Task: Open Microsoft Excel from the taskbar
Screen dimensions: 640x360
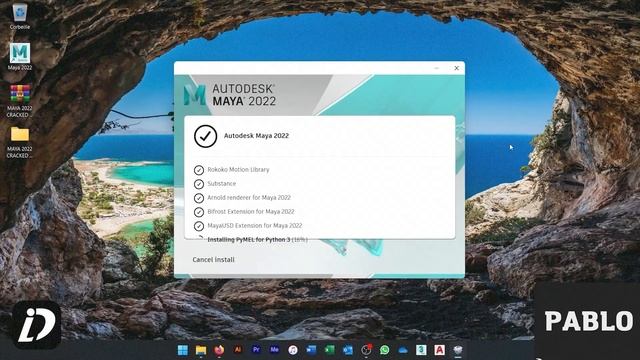Action: [x=329, y=350]
